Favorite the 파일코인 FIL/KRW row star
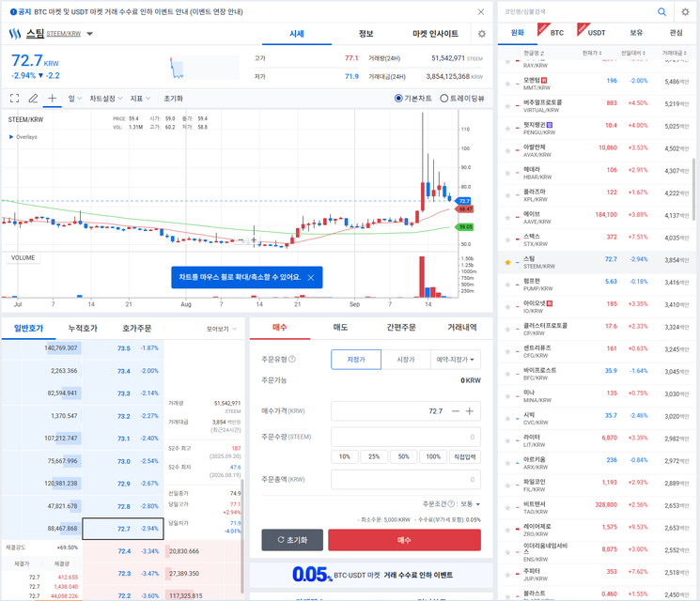Image resolution: width=700 pixels, height=601 pixels. tap(507, 485)
